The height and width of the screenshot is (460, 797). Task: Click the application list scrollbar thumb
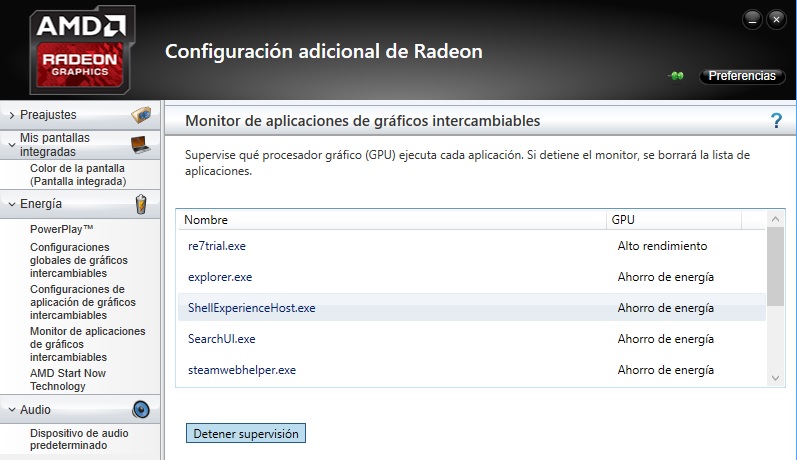[x=775, y=266]
